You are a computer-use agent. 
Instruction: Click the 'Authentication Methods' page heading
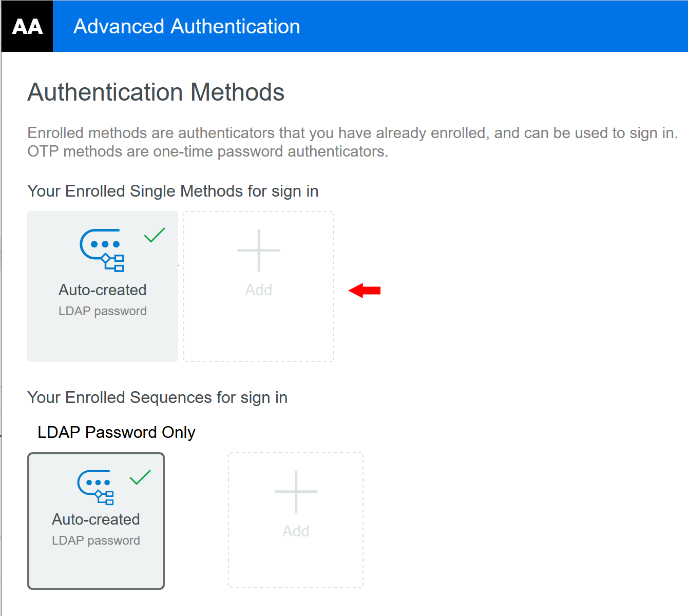coord(156,92)
